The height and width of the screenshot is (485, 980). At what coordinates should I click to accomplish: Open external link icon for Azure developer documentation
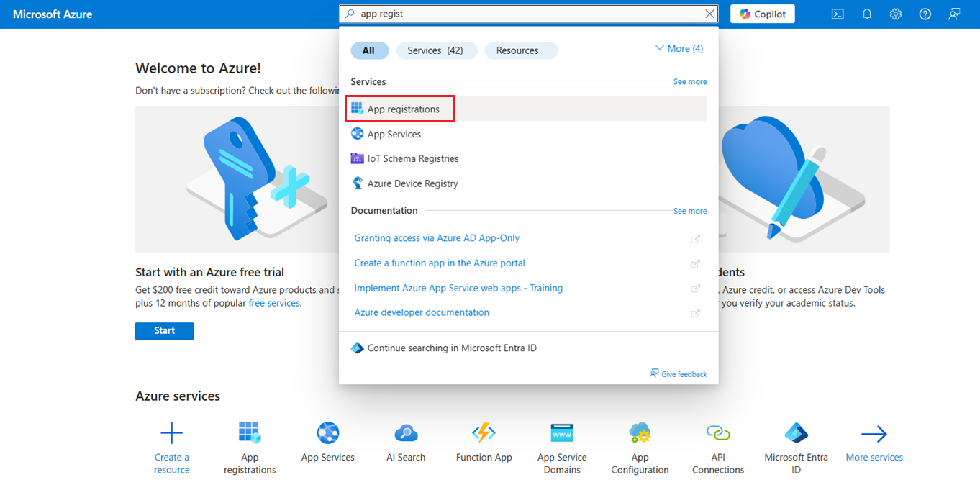click(x=695, y=313)
